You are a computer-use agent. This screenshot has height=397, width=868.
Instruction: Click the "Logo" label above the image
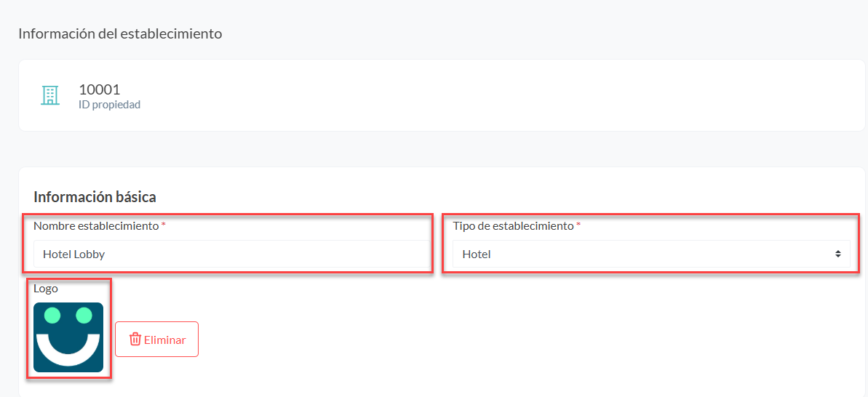pos(46,289)
